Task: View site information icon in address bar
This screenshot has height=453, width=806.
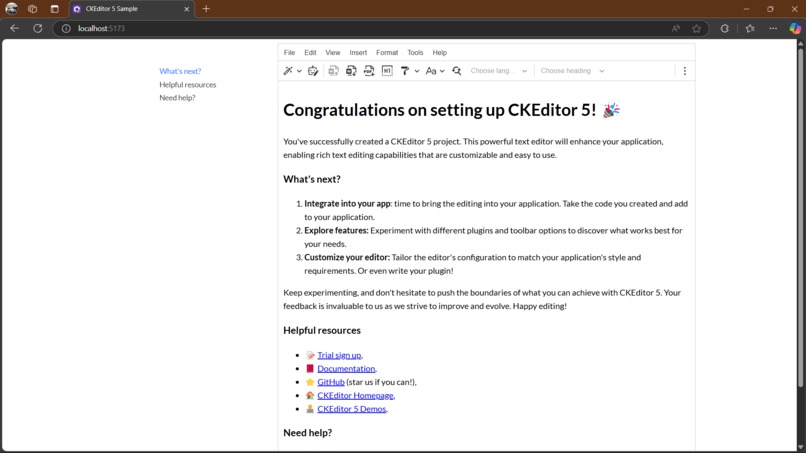Action: pos(66,28)
